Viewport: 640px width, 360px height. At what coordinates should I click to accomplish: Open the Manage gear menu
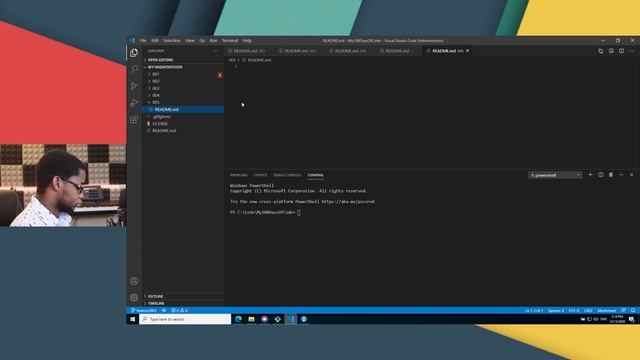click(134, 298)
